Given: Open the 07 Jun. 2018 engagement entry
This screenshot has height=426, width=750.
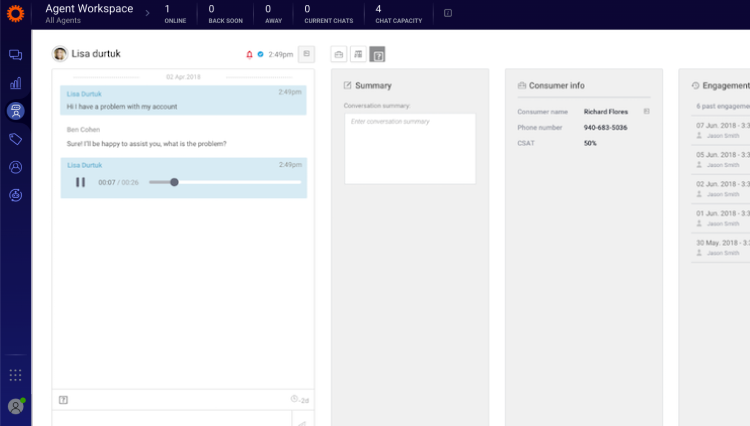Looking at the screenshot, I should coord(721,130).
